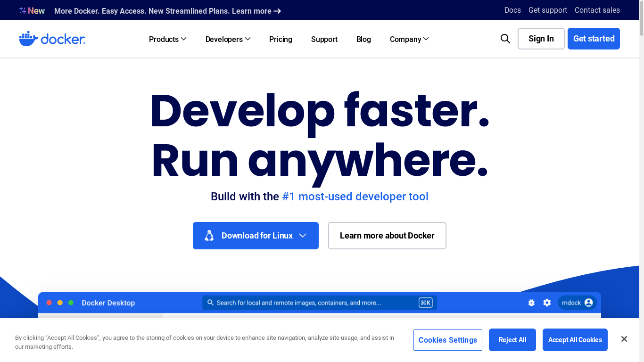Open the Docs link in the top bar
644x362 pixels.
point(512,10)
